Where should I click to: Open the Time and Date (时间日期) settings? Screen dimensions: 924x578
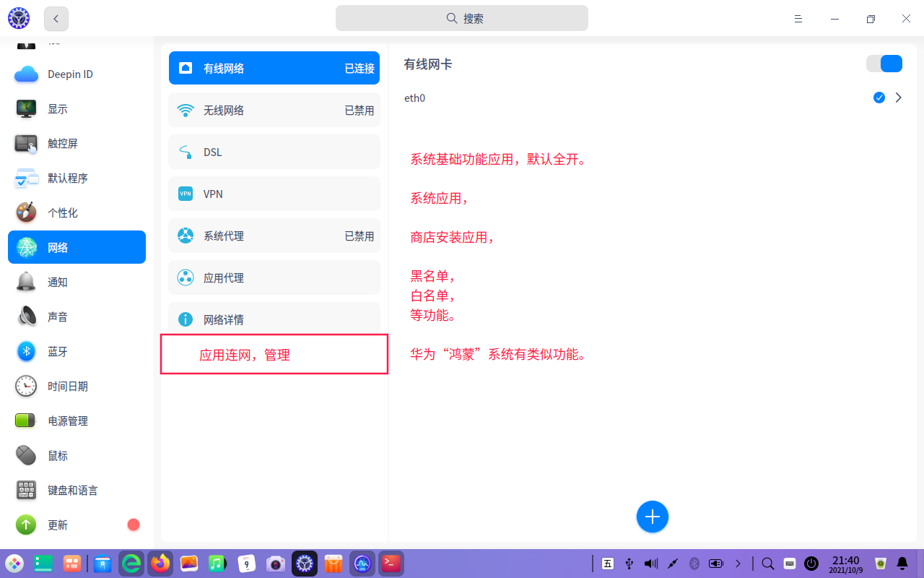point(67,387)
